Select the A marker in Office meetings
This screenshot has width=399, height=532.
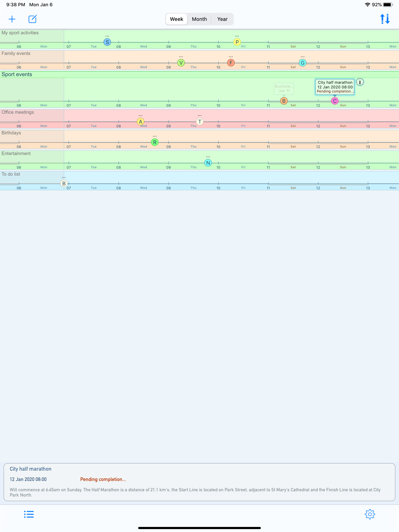(x=140, y=122)
